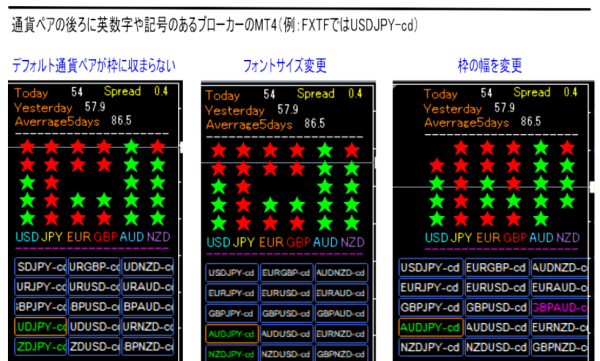Select the magenta GBPAUD pair button in the right panel
Screen dimensions: 600x361
[559, 307]
